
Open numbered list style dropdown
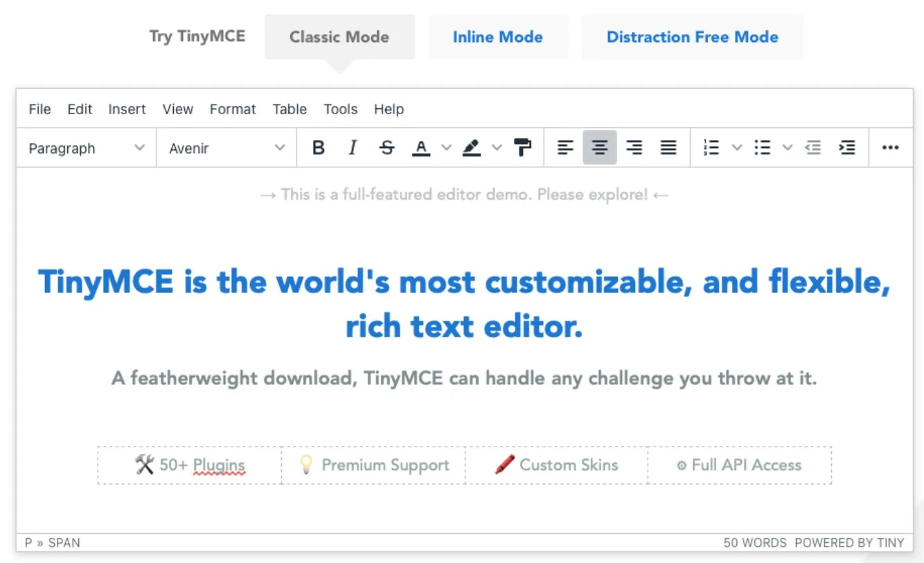coord(737,148)
